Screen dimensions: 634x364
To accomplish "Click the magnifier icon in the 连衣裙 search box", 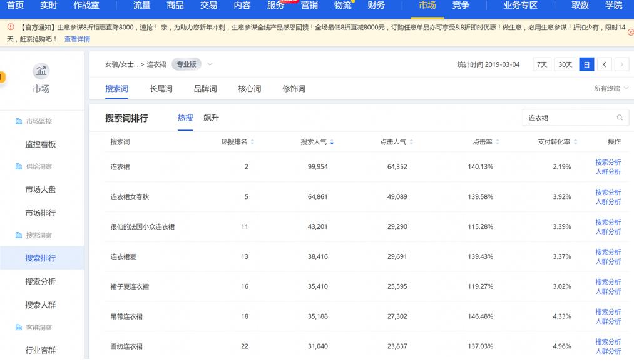I will (620, 118).
